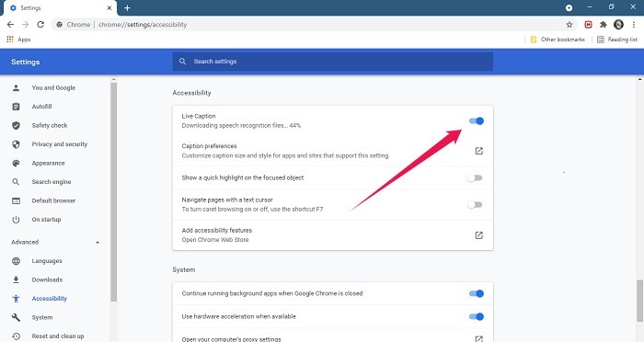Click Open your computer's proxy settings text
Viewport: 644px width, 342px height.
tap(231, 339)
